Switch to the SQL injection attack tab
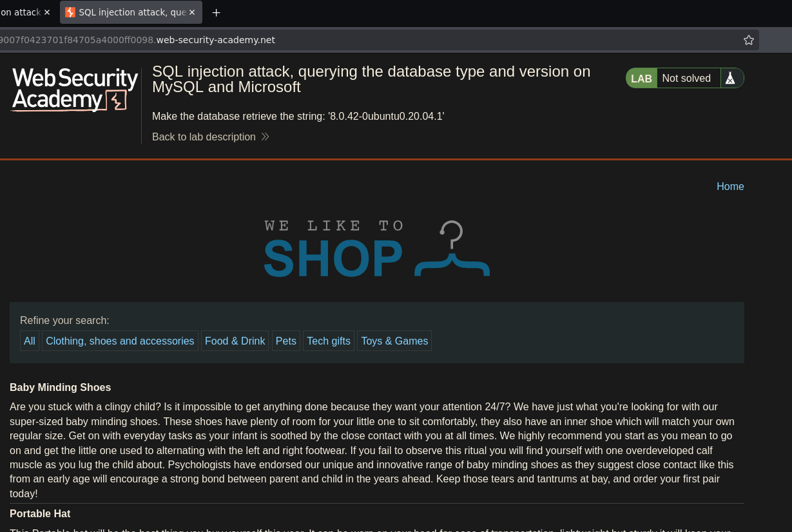The height and width of the screenshot is (532, 792). pyautogui.click(x=131, y=12)
